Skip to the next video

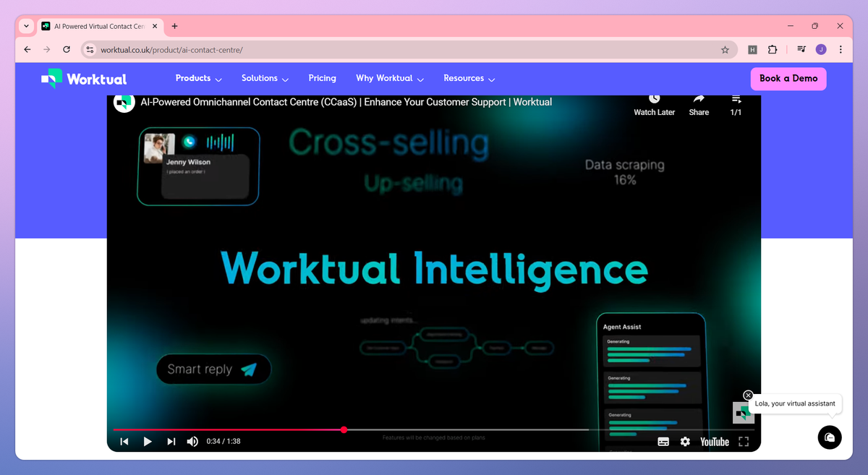pyautogui.click(x=171, y=442)
